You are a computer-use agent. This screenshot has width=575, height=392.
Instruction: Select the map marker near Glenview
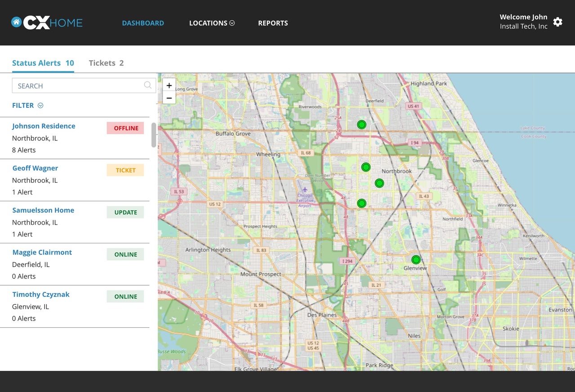[x=416, y=260]
